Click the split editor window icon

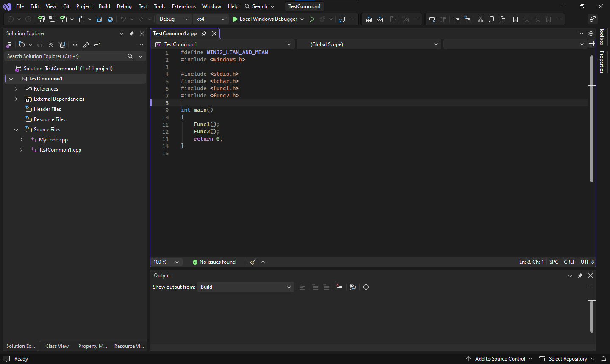(592, 44)
